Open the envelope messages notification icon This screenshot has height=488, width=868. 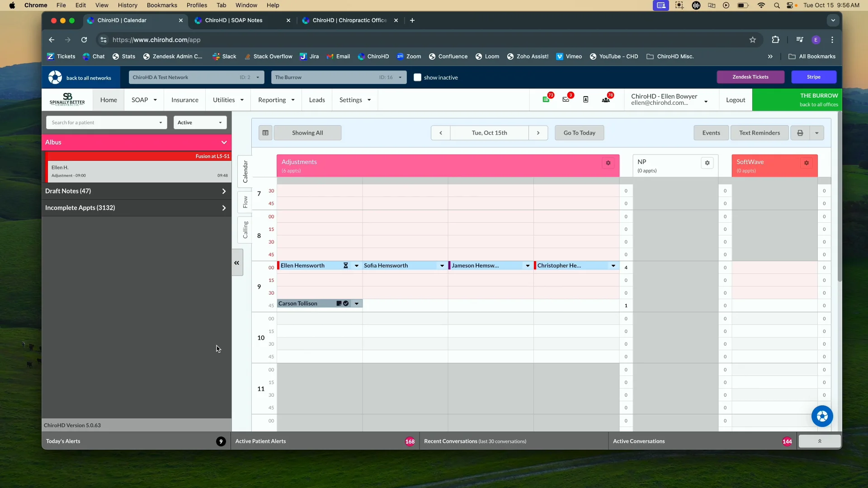pyautogui.click(x=566, y=99)
